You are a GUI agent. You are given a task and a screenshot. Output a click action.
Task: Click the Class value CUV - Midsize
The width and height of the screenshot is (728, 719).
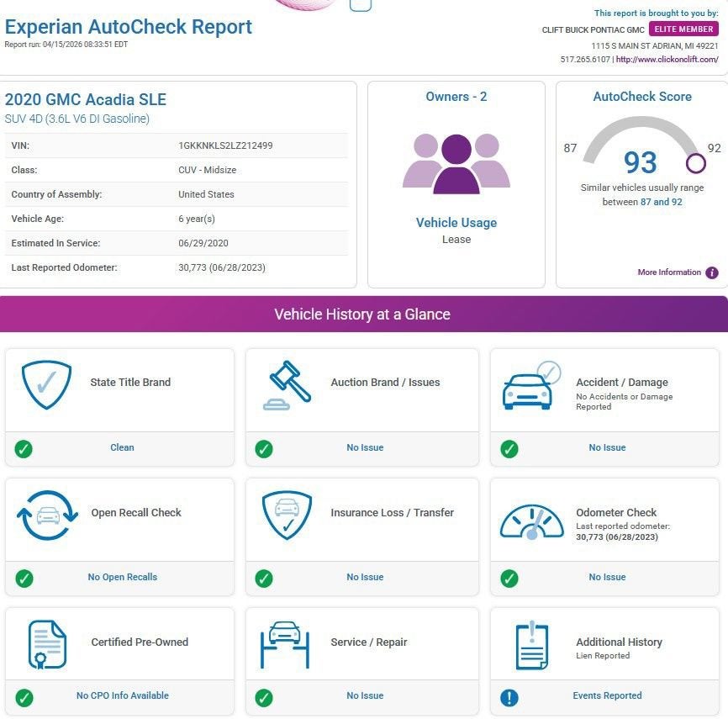point(208,170)
